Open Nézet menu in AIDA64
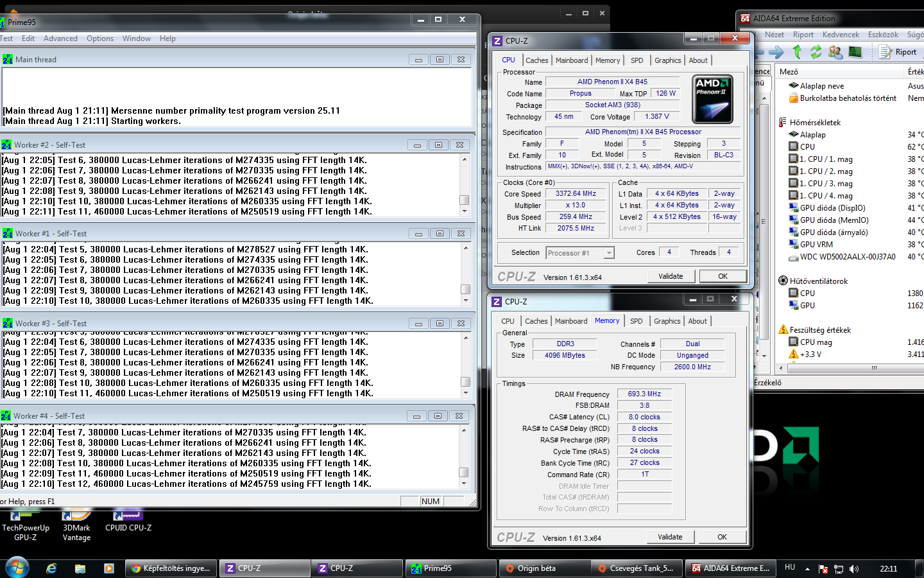 pos(774,35)
